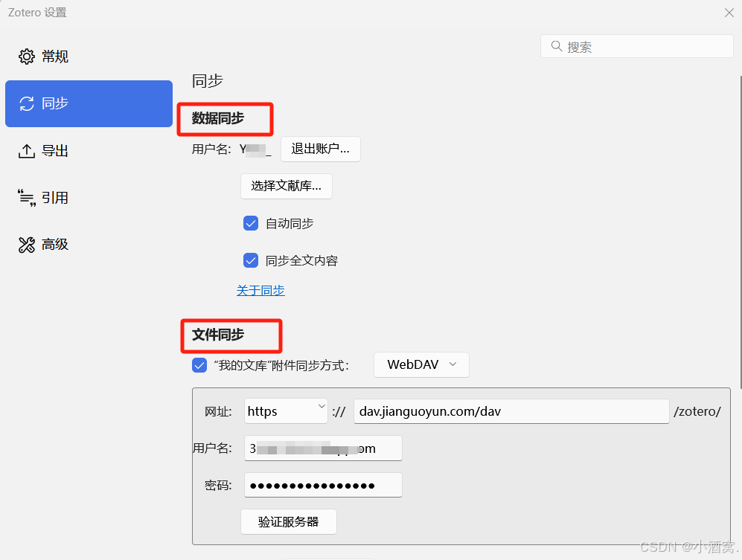The width and height of the screenshot is (742, 560).
Task: Click the circular sync arrows icon
Action: point(27,103)
